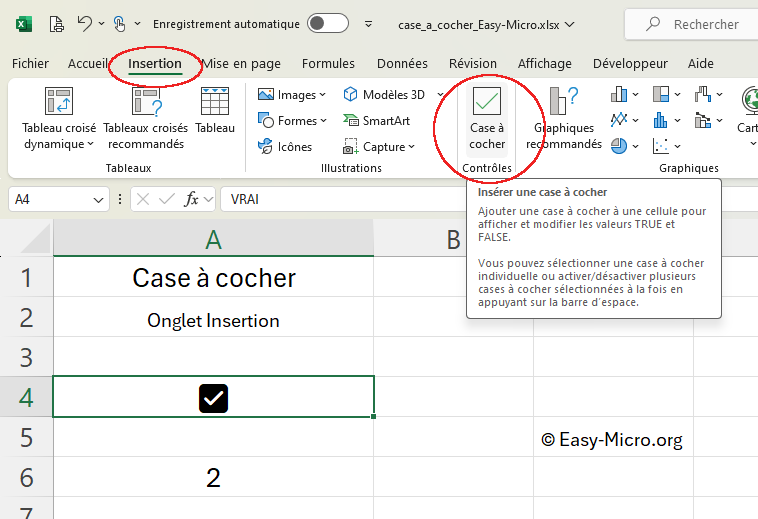The image size is (758, 519).
Task: Click the Name Box showing A4
Action: [x=49, y=199]
